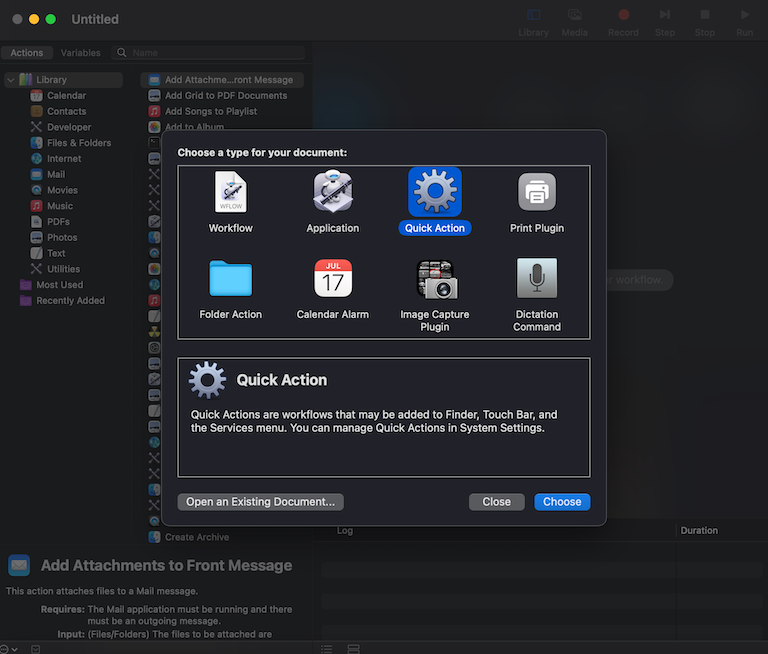The height and width of the screenshot is (654, 768).
Task: Click the Log column header
Action: tap(345, 531)
